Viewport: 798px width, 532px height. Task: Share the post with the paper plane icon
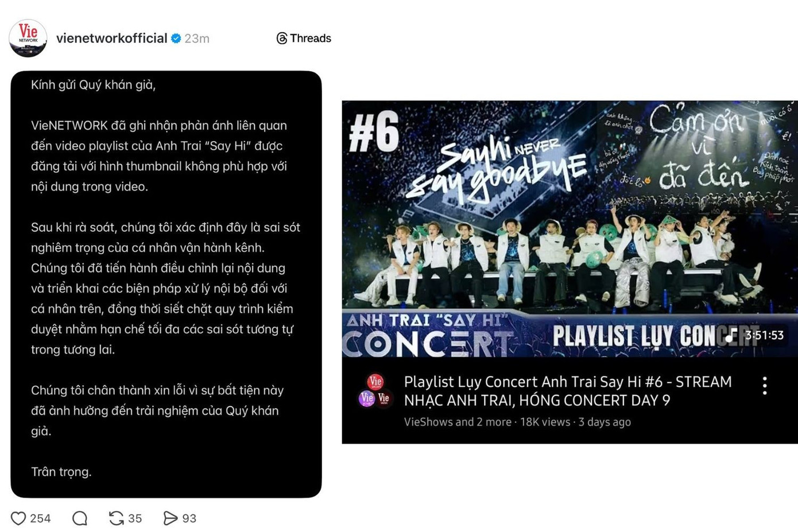click(x=171, y=518)
